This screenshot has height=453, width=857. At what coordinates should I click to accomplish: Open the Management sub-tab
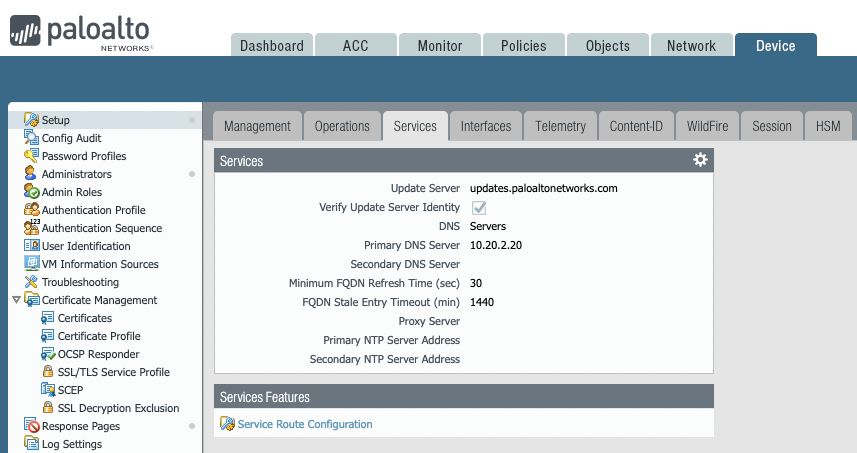pos(257,126)
